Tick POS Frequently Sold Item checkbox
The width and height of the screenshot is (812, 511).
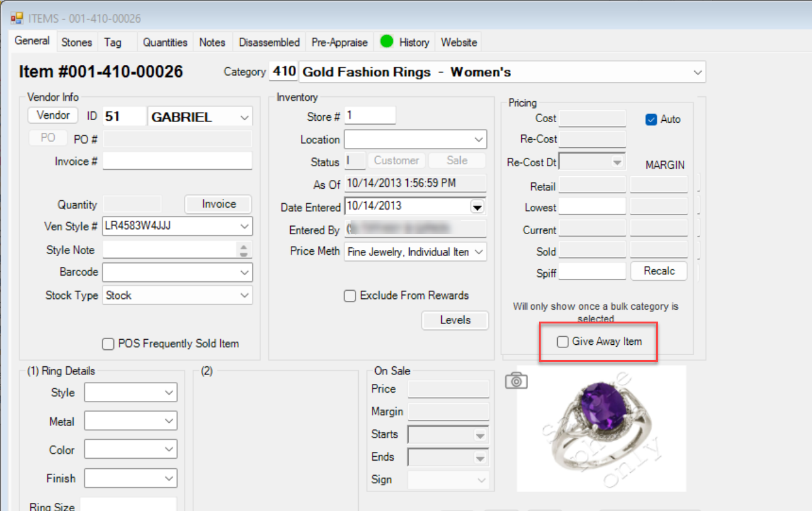[108, 344]
